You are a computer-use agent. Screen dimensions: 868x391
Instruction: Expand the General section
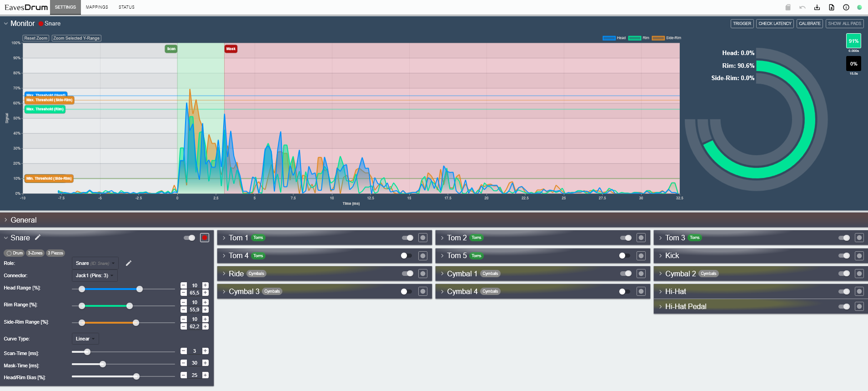click(x=24, y=220)
